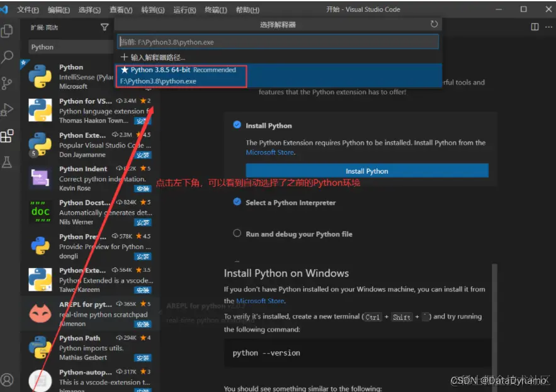This screenshot has width=556, height=392.
Task: Click the python --version code block
Action: point(358,353)
